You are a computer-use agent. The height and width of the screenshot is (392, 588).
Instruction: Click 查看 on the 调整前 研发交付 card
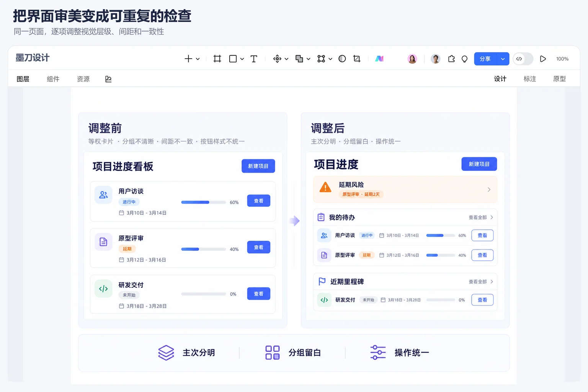259,294
